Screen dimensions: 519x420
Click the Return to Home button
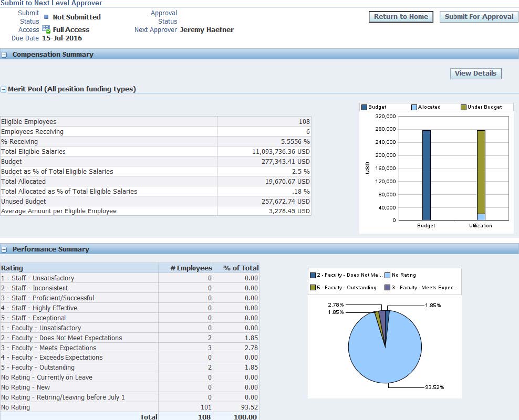pos(401,17)
